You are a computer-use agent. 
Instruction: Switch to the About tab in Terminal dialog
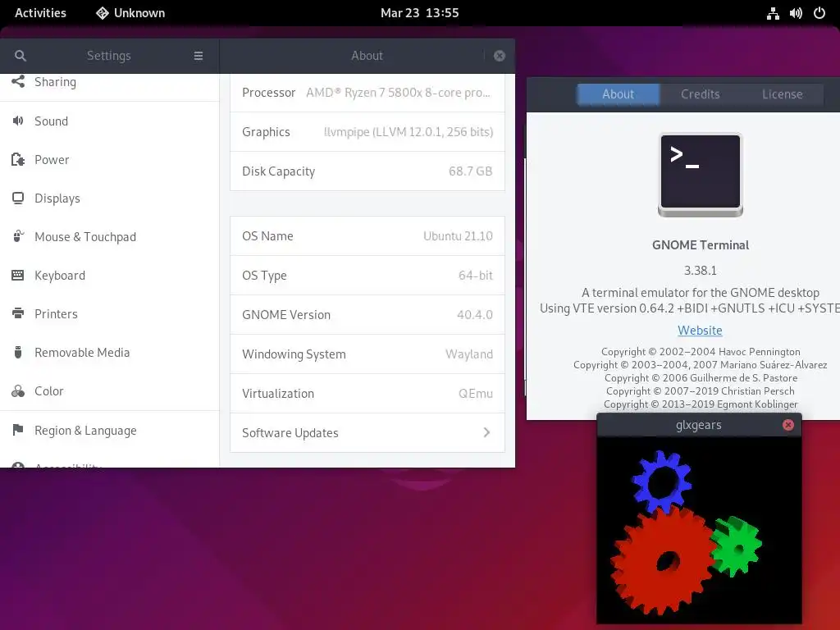[x=618, y=94]
